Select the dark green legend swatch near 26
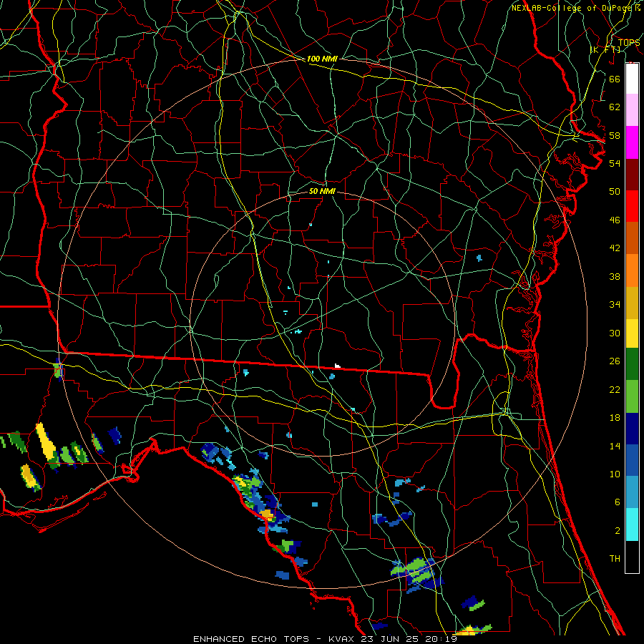 [x=632, y=364]
